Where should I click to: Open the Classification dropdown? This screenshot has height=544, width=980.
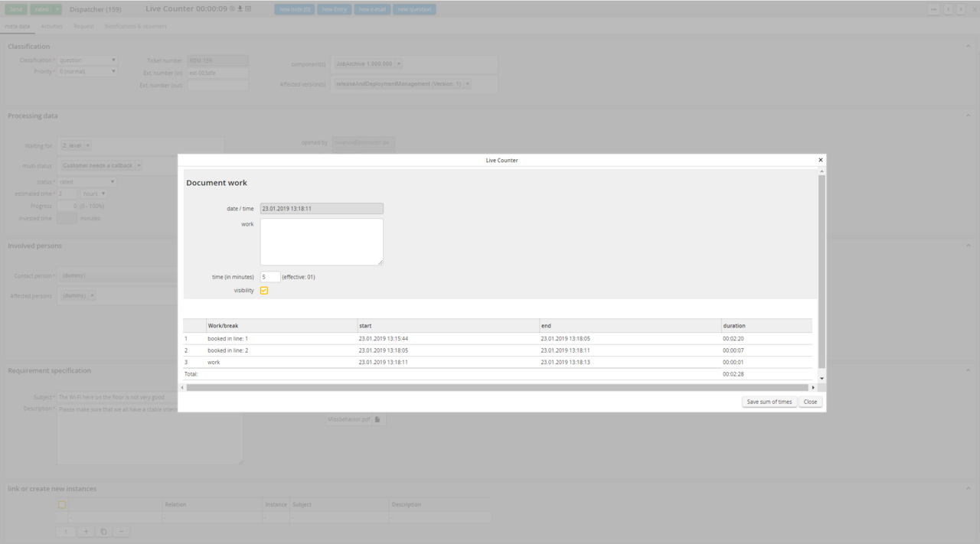click(x=88, y=60)
